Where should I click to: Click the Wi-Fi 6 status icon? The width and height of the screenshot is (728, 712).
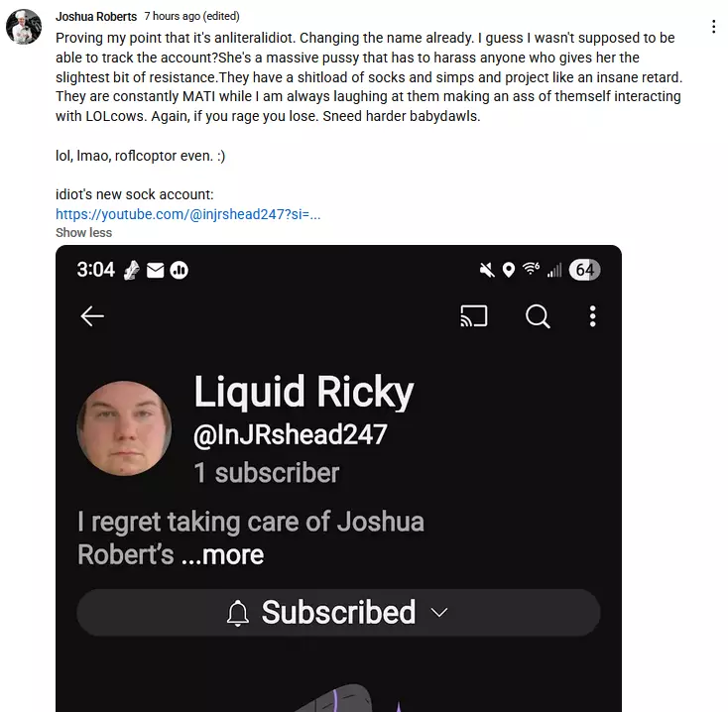(x=531, y=269)
